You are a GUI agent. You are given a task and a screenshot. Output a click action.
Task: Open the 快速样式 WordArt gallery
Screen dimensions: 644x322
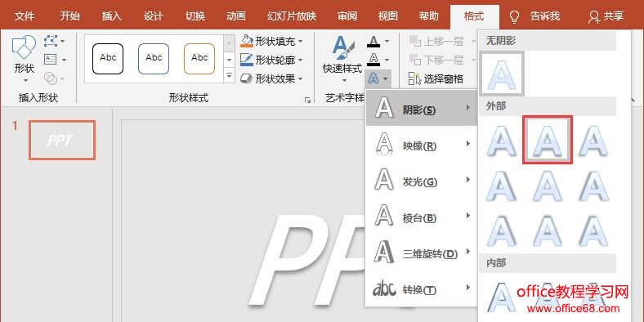[x=342, y=59]
